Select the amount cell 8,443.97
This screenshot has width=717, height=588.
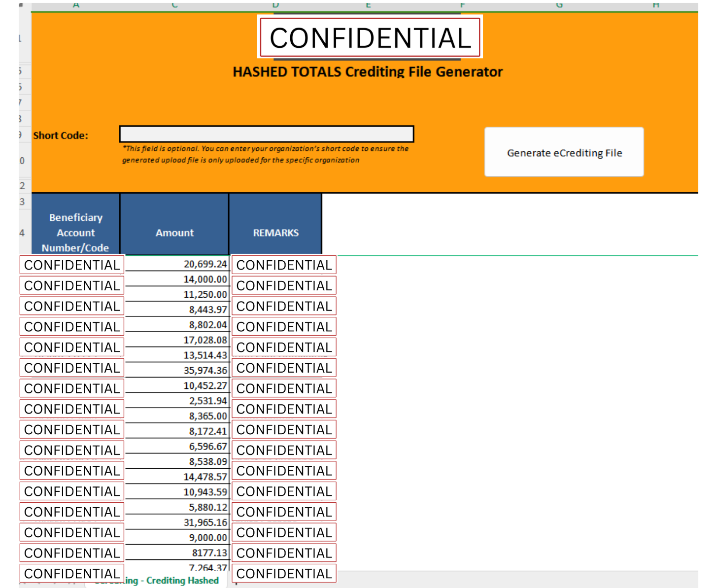tap(177, 310)
